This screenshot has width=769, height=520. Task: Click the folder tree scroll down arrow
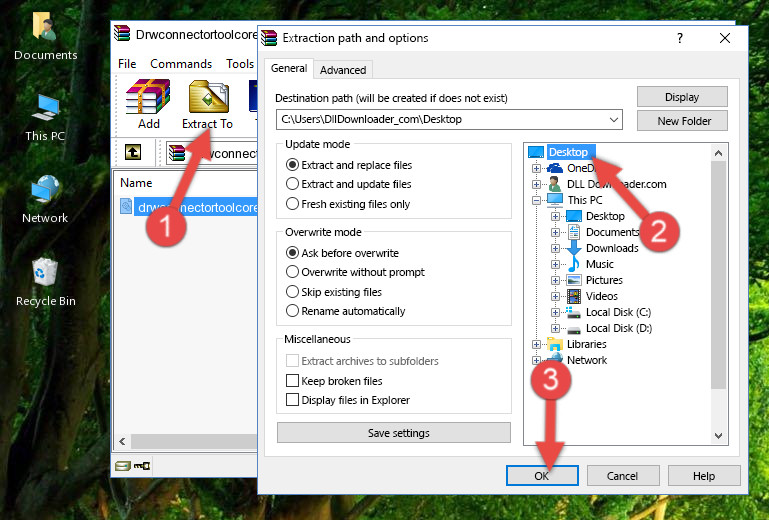click(x=718, y=436)
